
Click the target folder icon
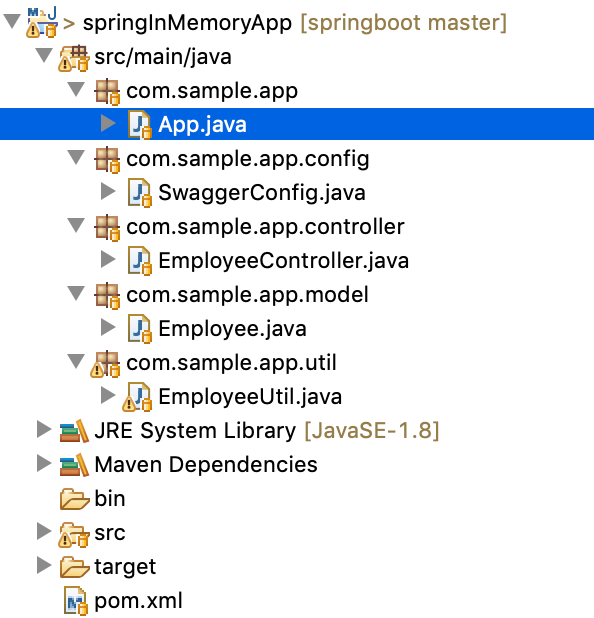pos(74,567)
